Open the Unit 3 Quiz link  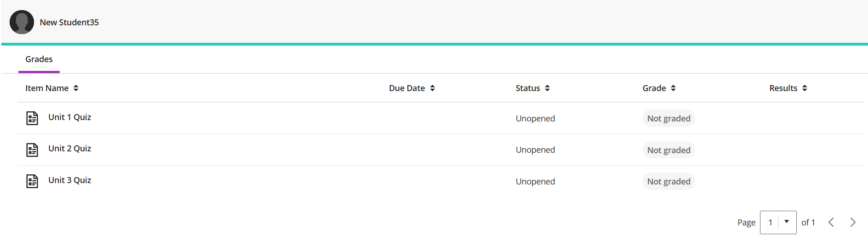[70, 180]
